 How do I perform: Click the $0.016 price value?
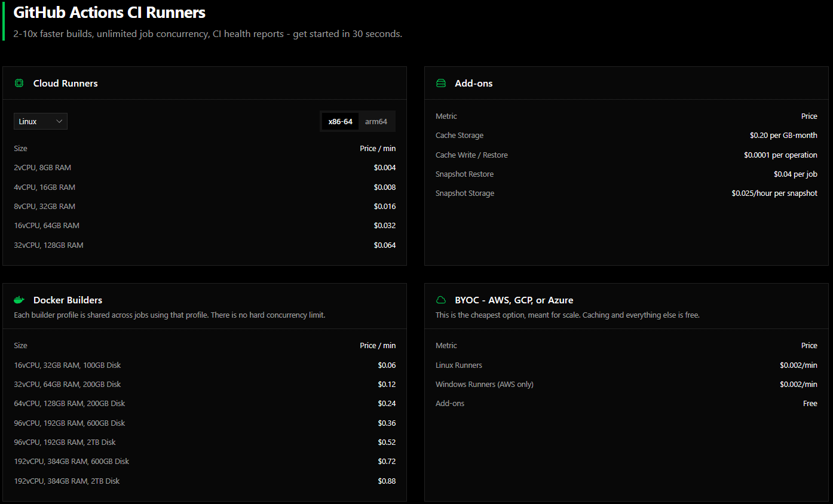(385, 206)
